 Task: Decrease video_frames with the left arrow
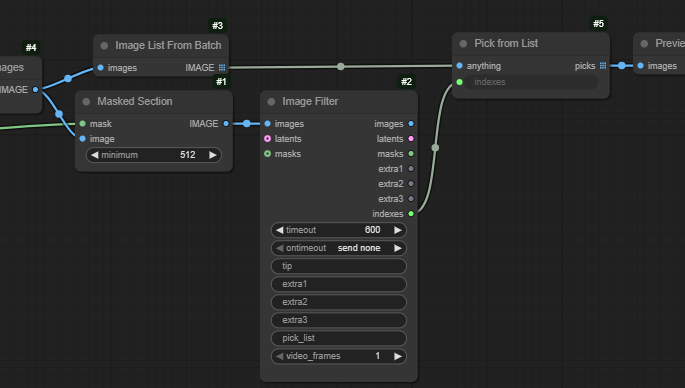[x=280, y=356]
